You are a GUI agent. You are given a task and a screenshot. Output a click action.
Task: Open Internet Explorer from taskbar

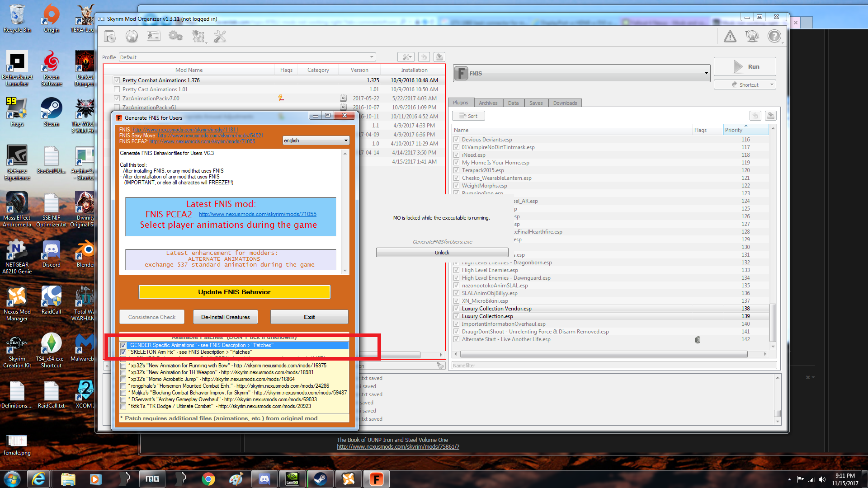39,479
